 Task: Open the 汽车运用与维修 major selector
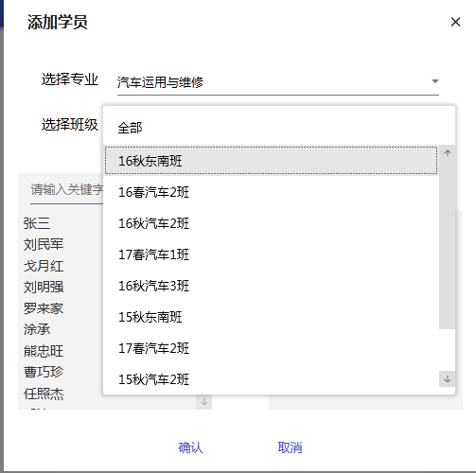click(278, 82)
